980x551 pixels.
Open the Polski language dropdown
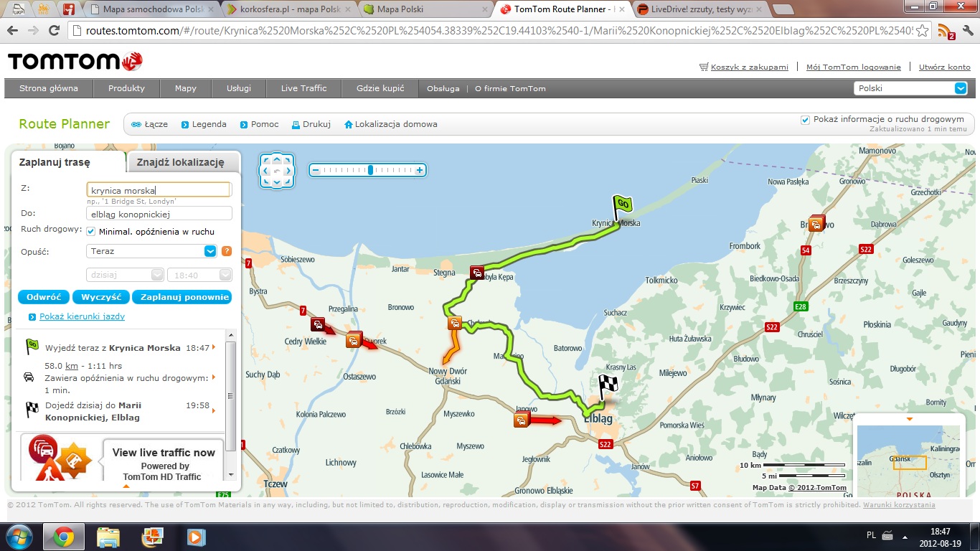911,88
